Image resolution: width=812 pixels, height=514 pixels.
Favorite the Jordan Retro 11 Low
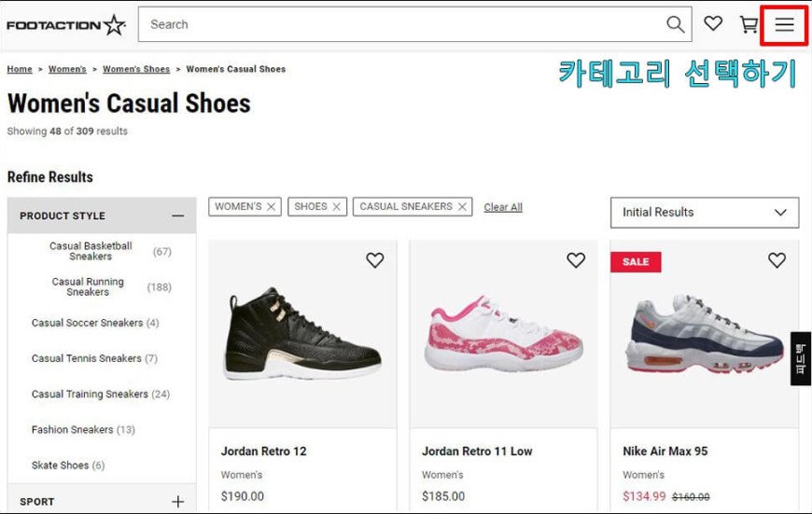576,260
